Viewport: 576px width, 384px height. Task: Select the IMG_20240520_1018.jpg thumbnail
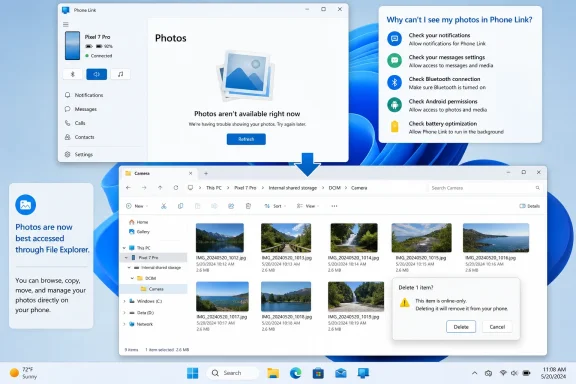pos(286,297)
